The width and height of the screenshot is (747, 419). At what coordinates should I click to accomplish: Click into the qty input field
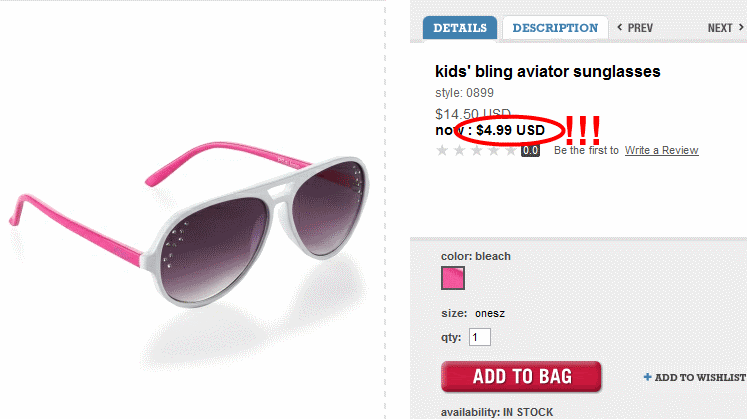480,337
